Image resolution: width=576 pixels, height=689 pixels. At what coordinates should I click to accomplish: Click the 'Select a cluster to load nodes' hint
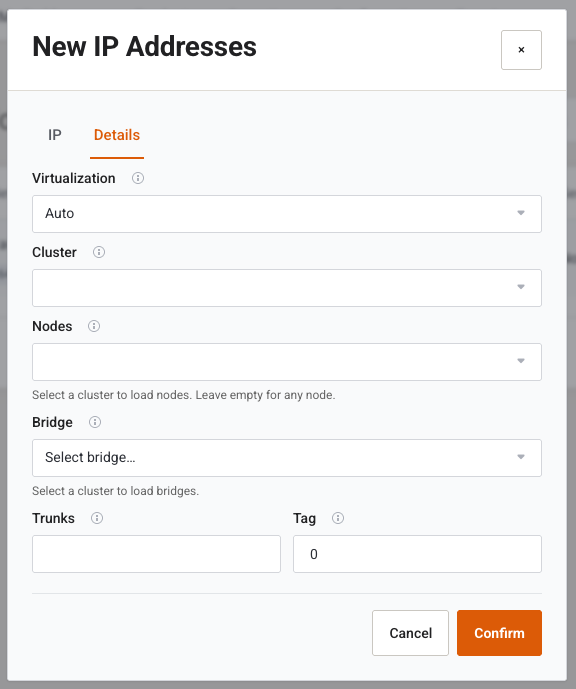click(184, 395)
